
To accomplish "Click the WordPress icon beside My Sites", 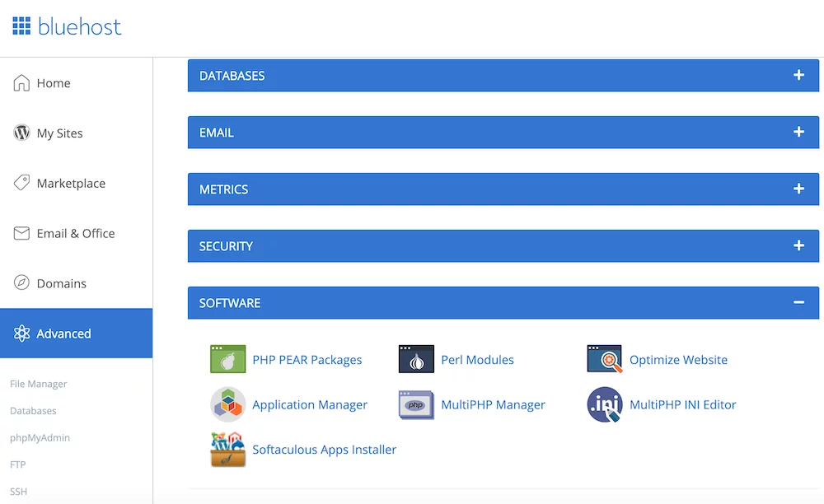I will tap(21, 133).
